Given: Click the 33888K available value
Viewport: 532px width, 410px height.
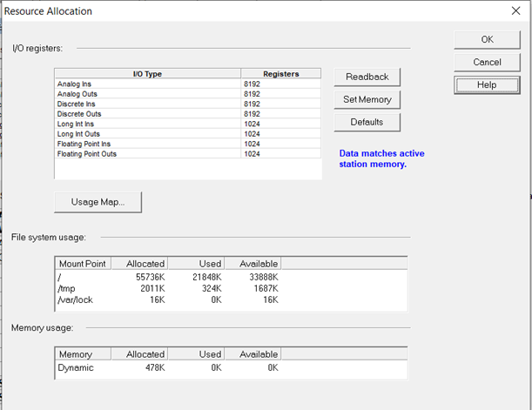Looking at the screenshot, I should [264, 277].
